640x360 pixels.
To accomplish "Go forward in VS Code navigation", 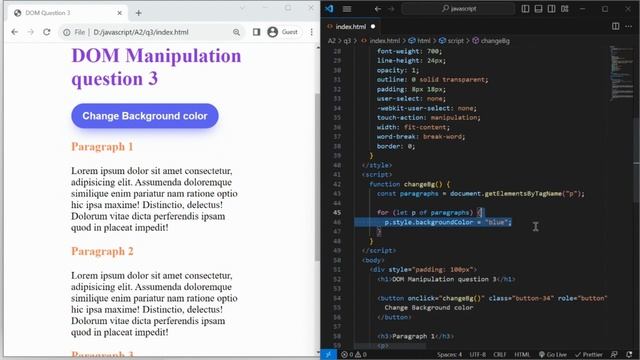I will click(391, 9).
